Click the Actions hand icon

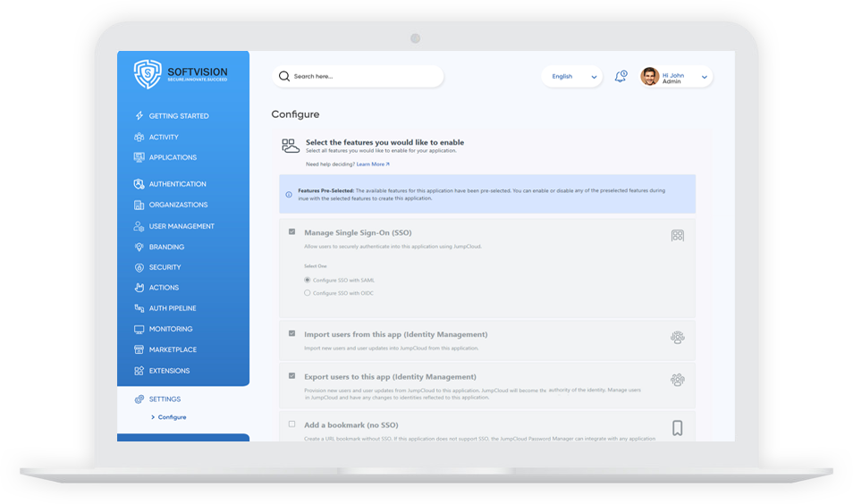139,288
